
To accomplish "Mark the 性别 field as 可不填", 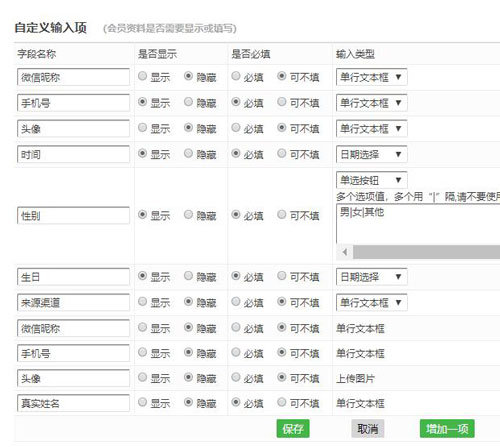I will tap(282, 215).
